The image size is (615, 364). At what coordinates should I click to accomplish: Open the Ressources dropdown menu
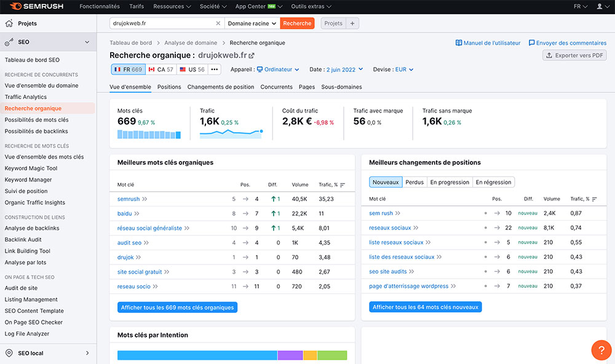[172, 6]
